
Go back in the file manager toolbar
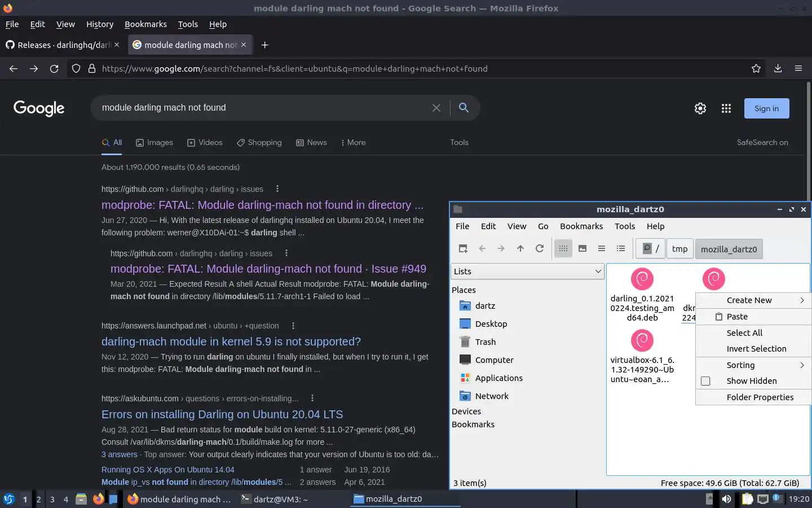point(482,248)
